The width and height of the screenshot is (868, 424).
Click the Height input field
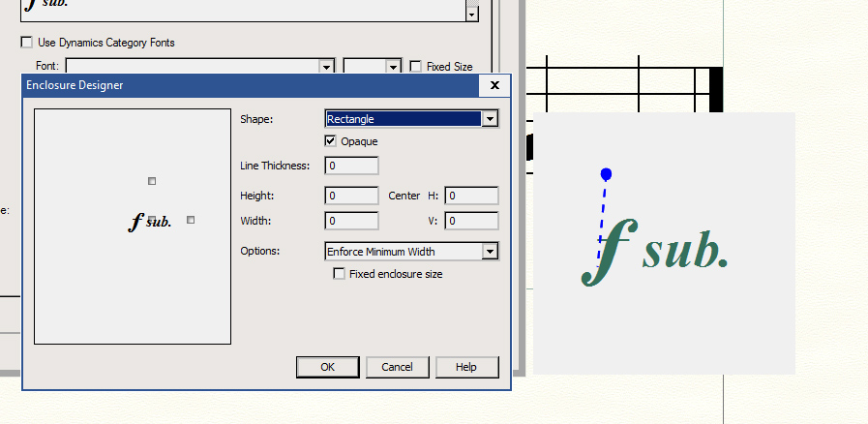(351, 196)
